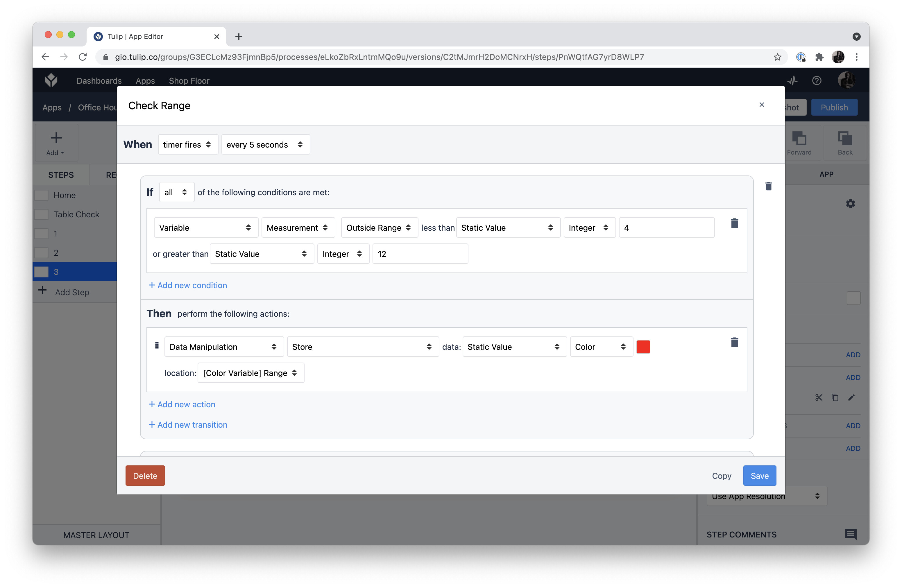Delete the Outside Range condition row
902x588 pixels.
[734, 223]
